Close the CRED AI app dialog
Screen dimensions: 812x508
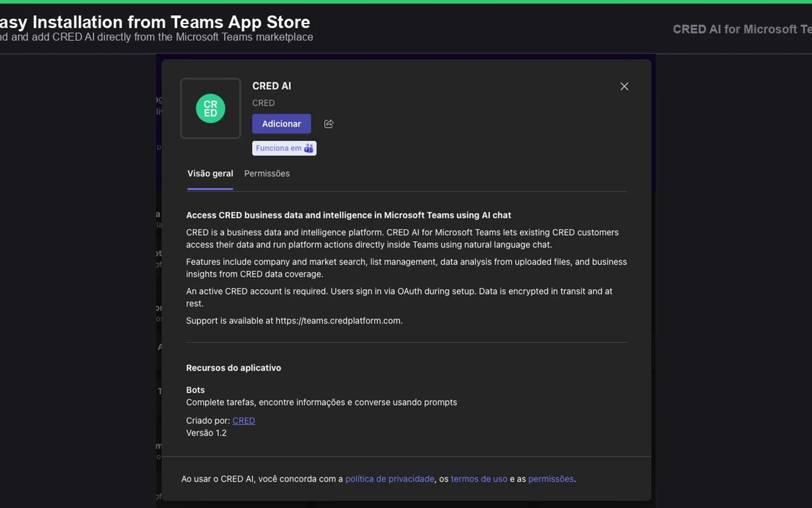coord(624,86)
